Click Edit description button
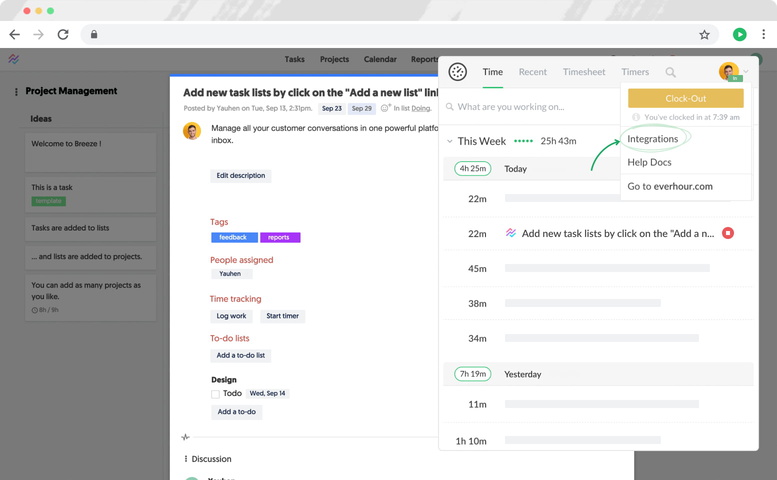 241,175
